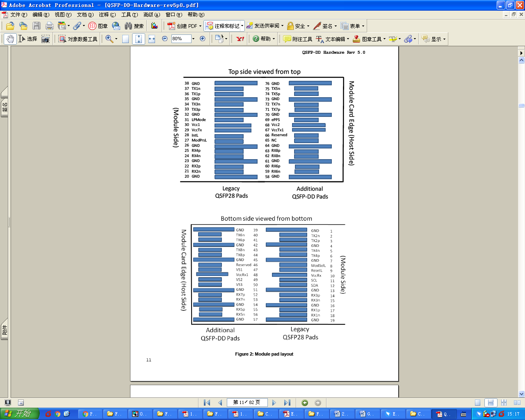Click the zoom out minus button
525x420 pixels.
coord(165,39)
